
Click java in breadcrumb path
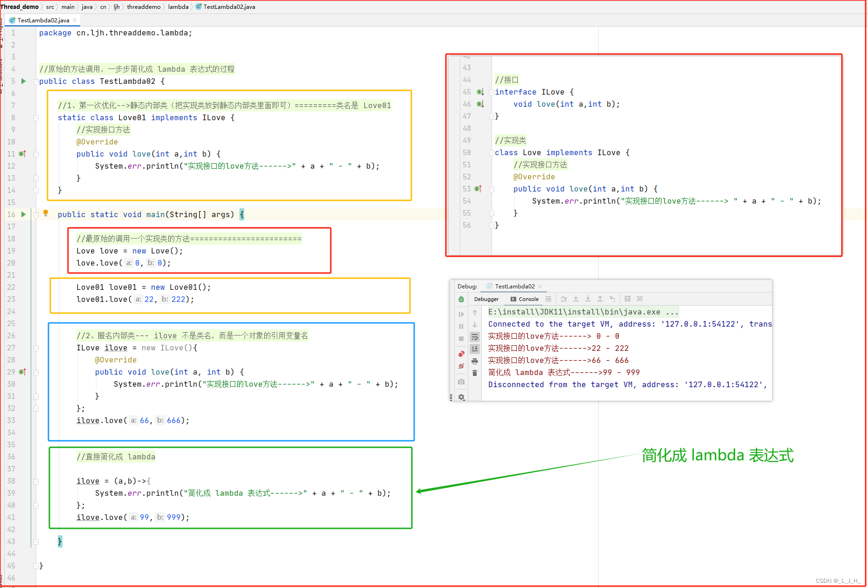(87, 7)
